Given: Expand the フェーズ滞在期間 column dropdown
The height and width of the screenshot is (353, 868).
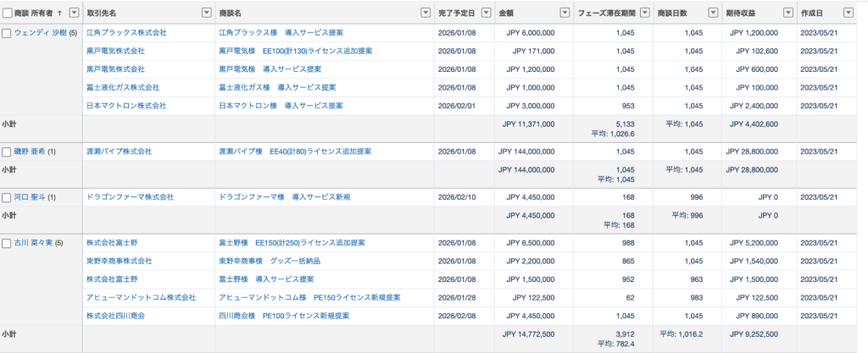Looking at the screenshot, I should point(644,13).
